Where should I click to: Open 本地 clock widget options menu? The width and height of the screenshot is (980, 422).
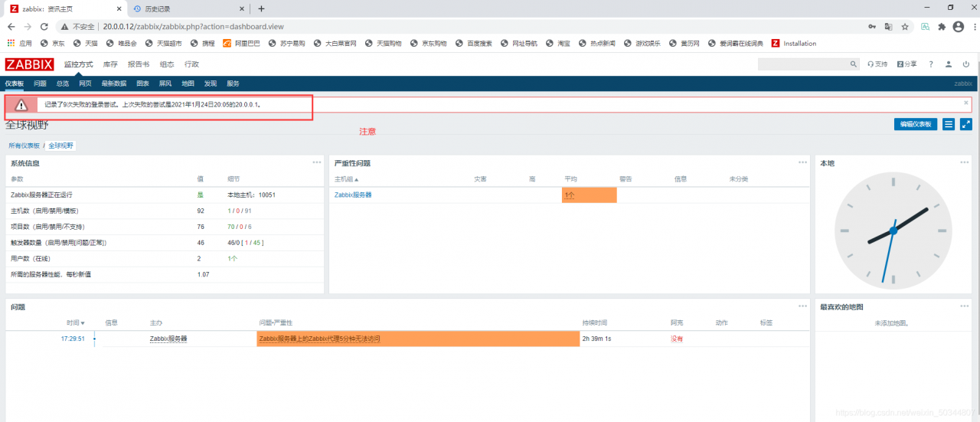click(x=965, y=162)
